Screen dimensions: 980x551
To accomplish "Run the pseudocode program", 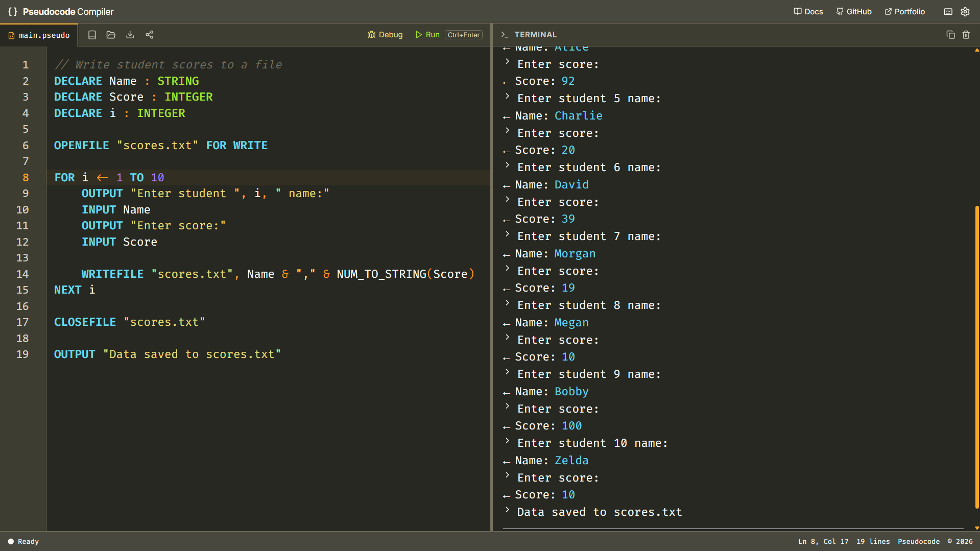I will 427,35.
